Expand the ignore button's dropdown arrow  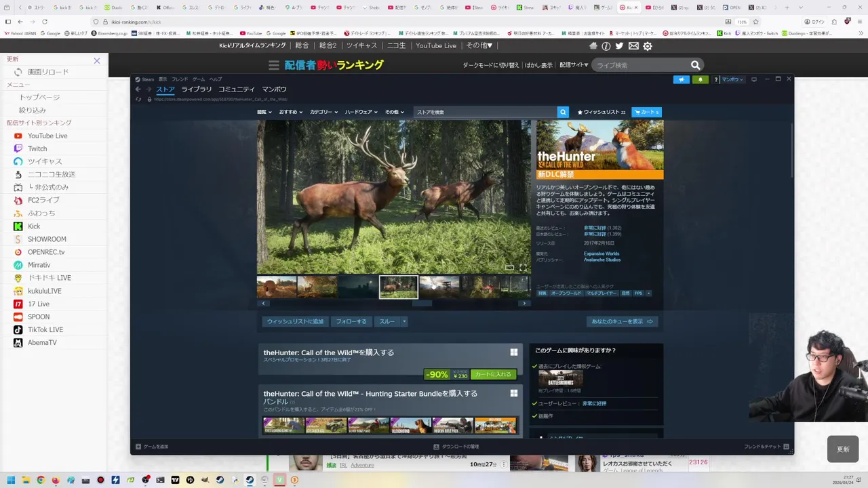point(403,321)
